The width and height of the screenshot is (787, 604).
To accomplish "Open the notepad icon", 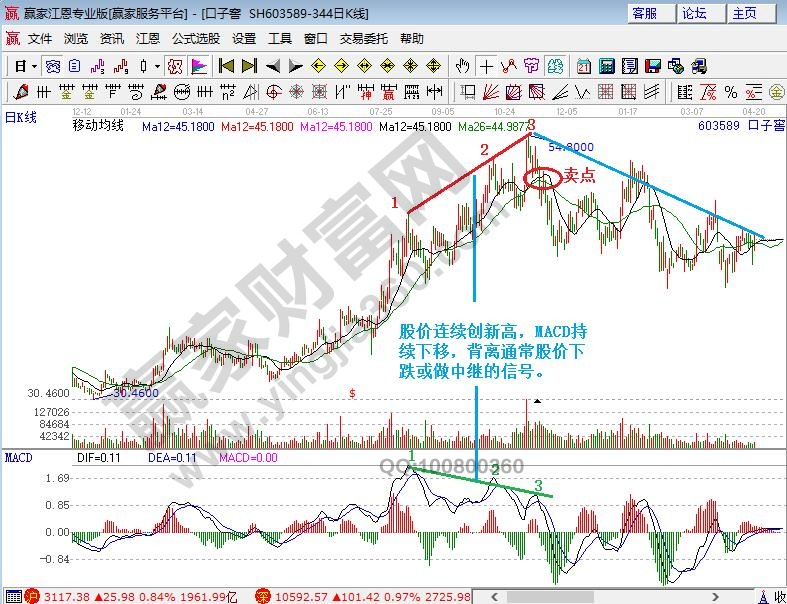I will pos(629,66).
